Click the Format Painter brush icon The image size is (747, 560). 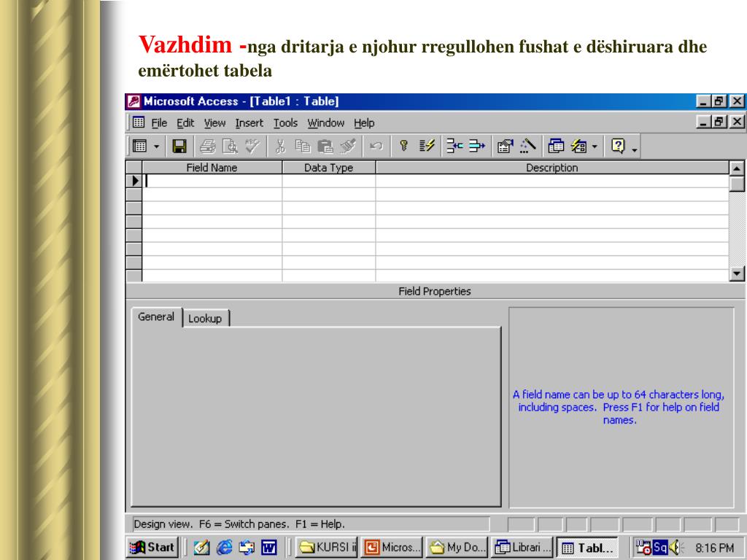tap(348, 146)
